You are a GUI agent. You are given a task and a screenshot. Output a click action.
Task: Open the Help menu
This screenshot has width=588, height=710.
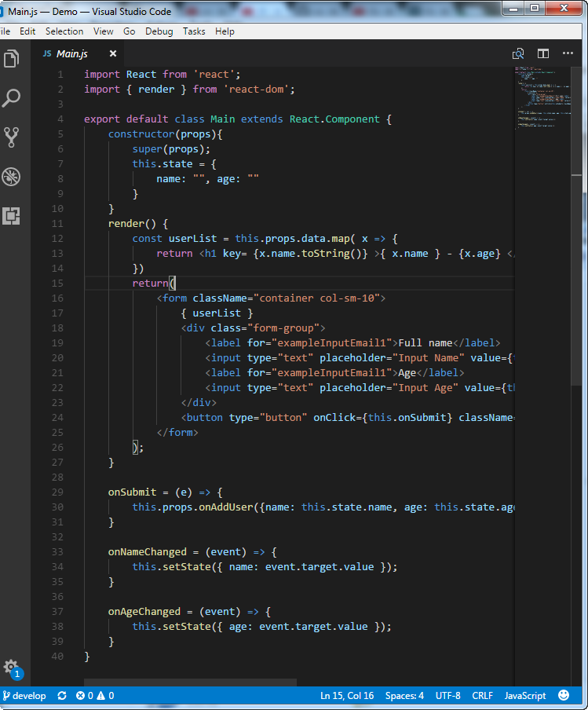(x=225, y=31)
